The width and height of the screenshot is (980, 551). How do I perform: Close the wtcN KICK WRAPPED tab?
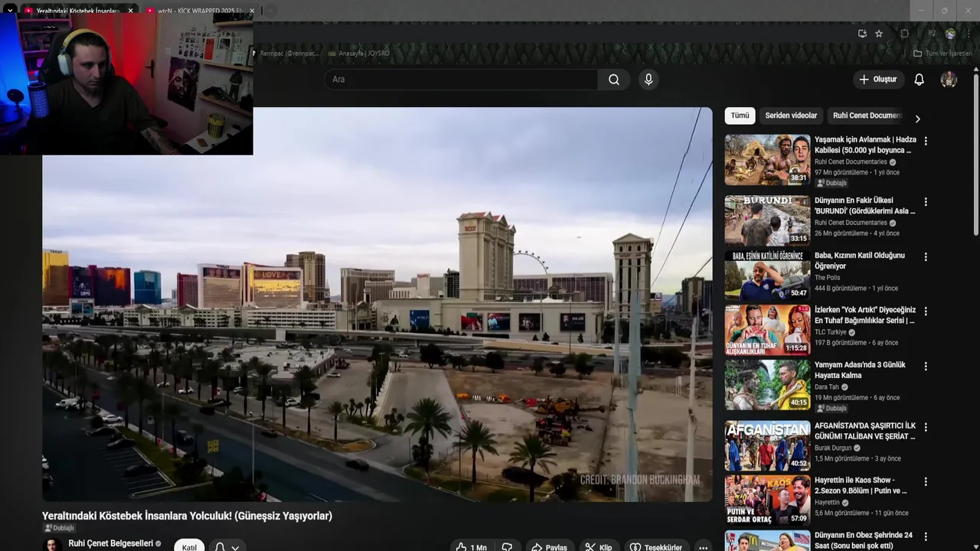pos(252,11)
